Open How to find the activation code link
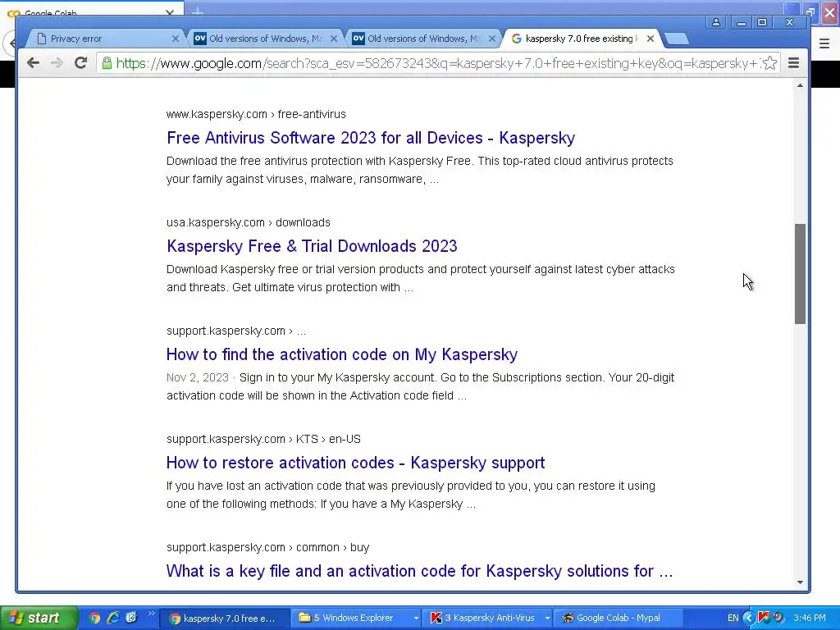The height and width of the screenshot is (630, 840). point(342,354)
